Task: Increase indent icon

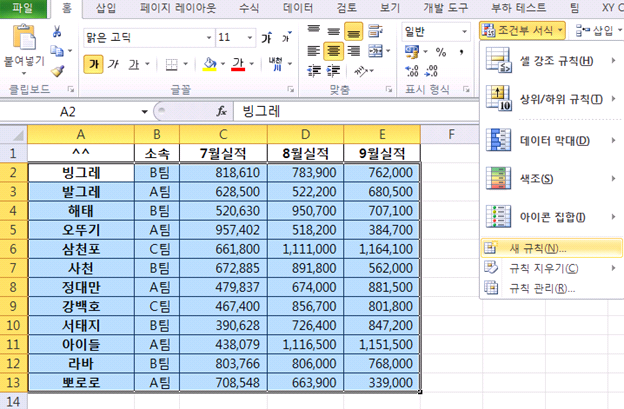Action: [x=333, y=71]
